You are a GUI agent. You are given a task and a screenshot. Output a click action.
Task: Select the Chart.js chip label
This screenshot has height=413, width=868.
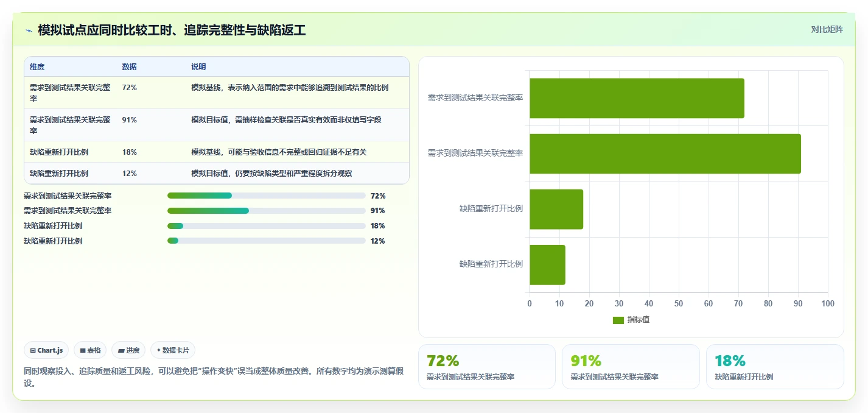[50, 350]
